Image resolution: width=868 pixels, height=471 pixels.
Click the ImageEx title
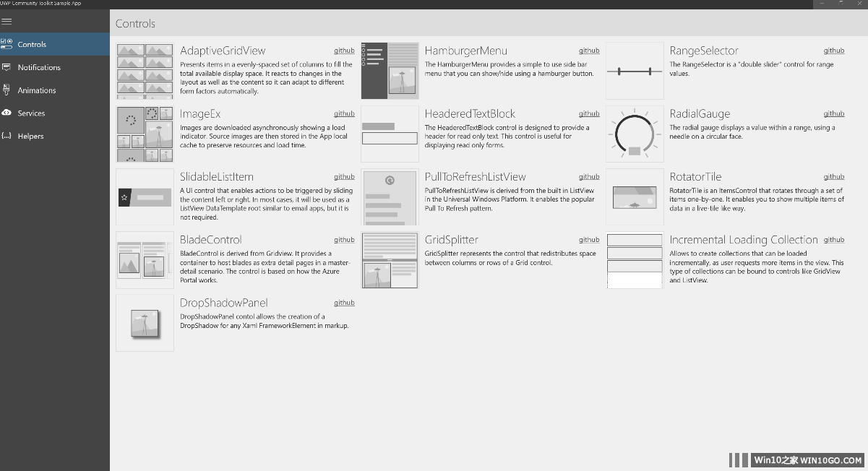pyautogui.click(x=200, y=113)
